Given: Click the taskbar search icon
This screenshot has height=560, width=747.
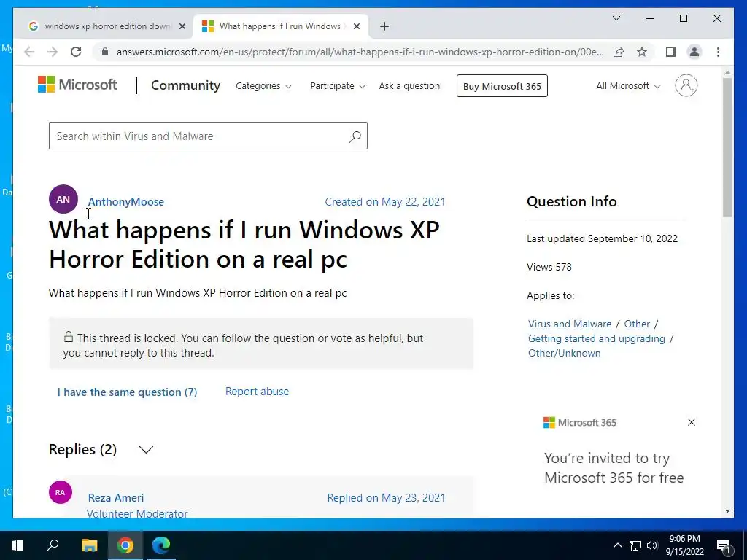Looking at the screenshot, I should click(53, 545).
